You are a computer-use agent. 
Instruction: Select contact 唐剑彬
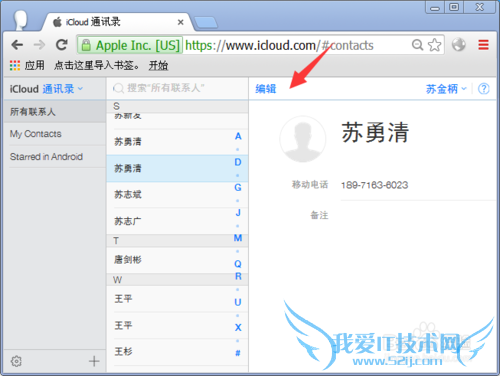pyautogui.click(x=177, y=260)
